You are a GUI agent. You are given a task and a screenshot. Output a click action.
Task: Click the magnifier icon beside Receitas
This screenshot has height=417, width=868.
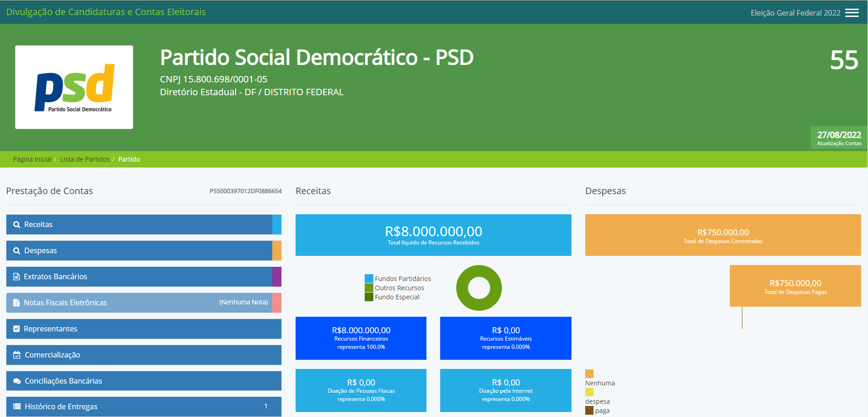16,225
